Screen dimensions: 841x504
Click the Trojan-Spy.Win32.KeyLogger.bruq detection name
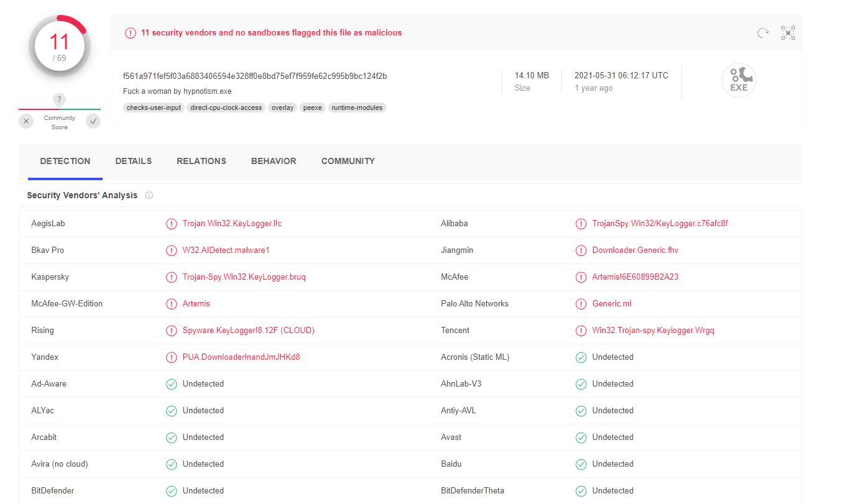click(x=244, y=277)
